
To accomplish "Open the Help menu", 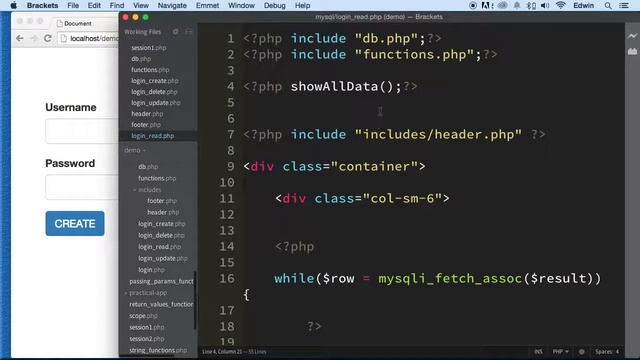I will tap(302, 5).
